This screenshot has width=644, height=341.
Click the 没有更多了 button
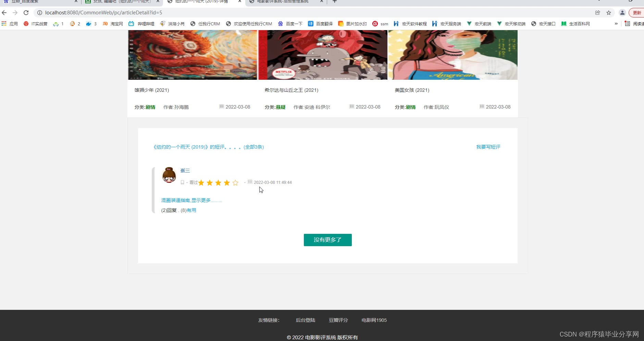click(328, 240)
